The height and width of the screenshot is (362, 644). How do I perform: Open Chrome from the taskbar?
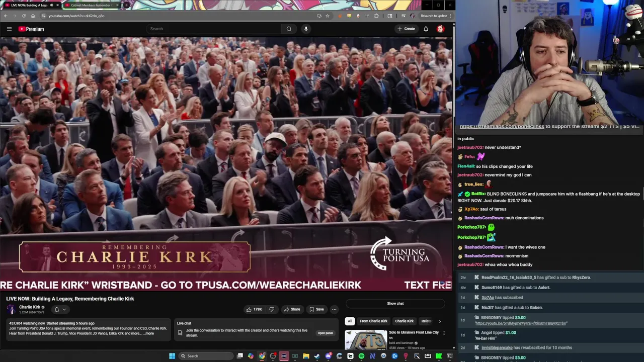[x=262, y=356]
